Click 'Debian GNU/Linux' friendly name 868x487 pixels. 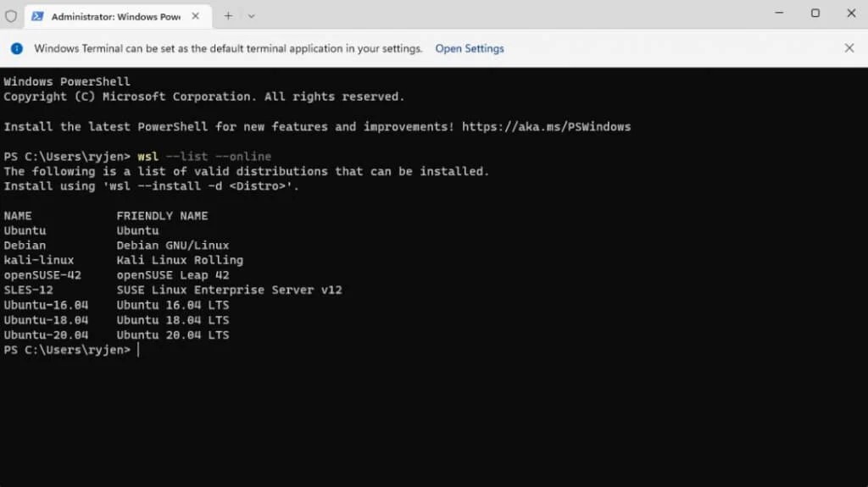click(173, 245)
